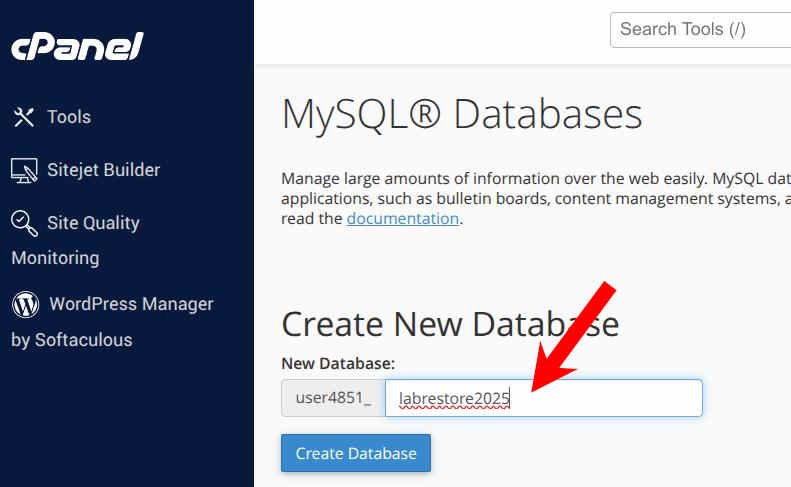791x487 pixels.
Task: Click the Create Database button
Action: click(x=356, y=453)
